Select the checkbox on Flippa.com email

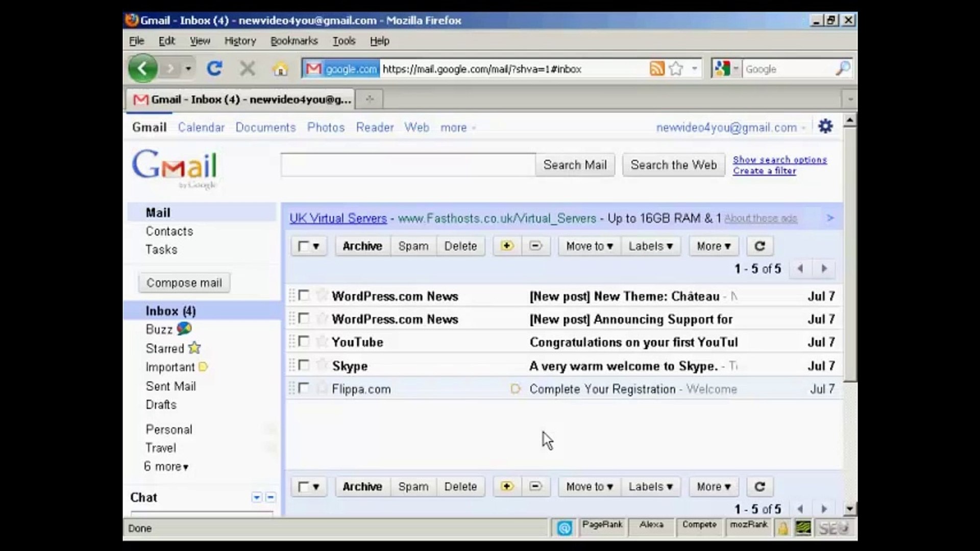[304, 388]
